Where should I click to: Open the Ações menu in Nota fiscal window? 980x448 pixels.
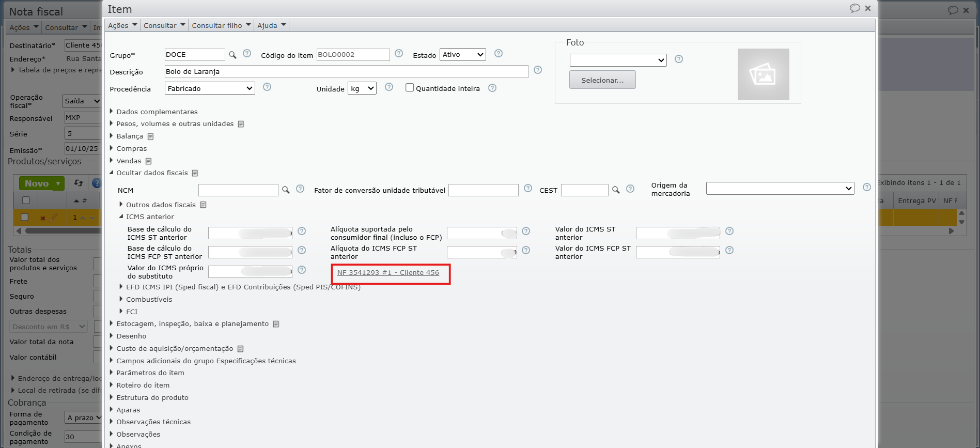pyautogui.click(x=24, y=27)
